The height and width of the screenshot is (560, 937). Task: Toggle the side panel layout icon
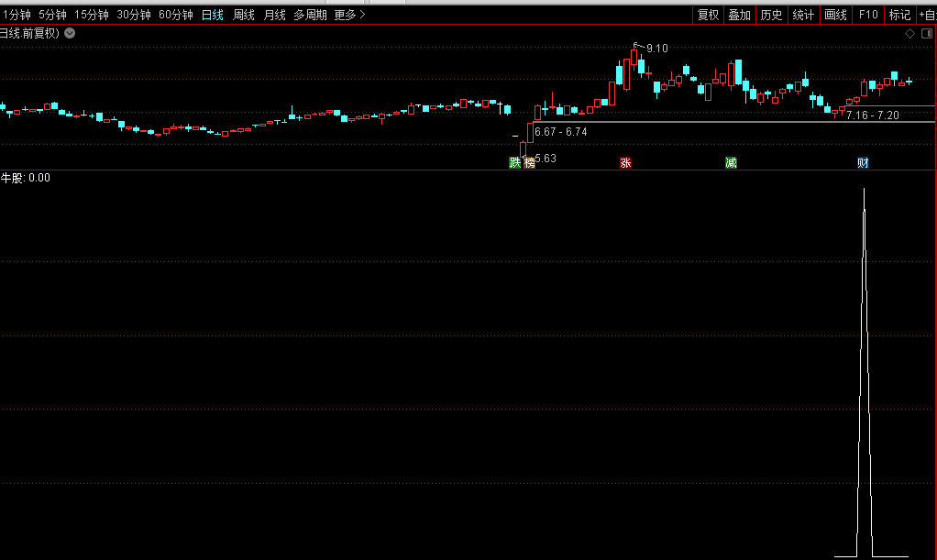[925, 33]
